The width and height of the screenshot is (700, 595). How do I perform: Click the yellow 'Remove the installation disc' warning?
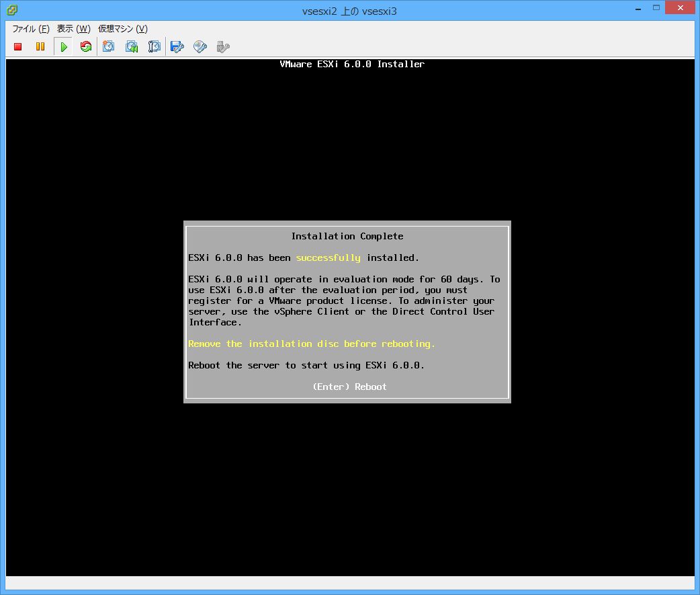pos(312,344)
